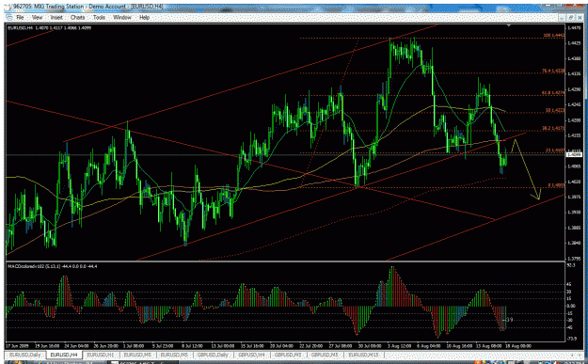
Task: Open the Help menu
Action: (144, 18)
